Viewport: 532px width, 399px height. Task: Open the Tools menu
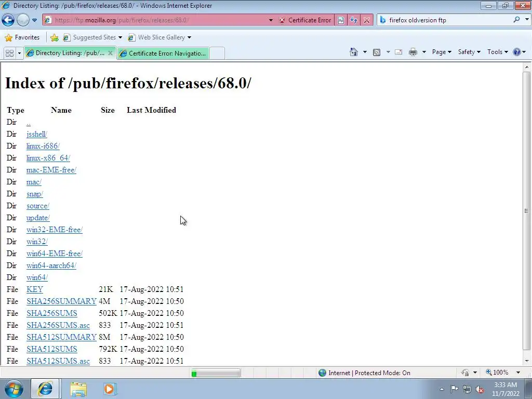498,52
